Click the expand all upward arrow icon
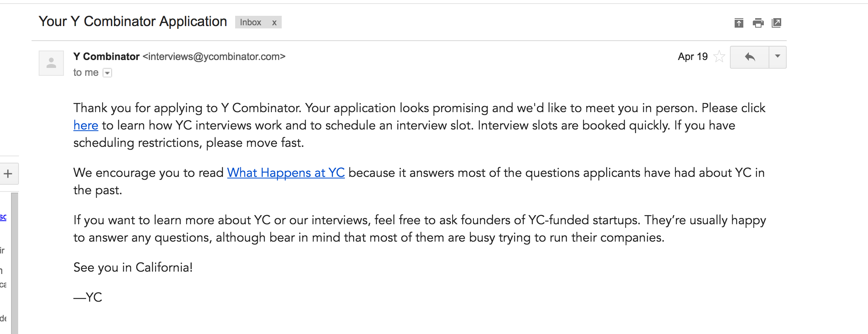This screenshot has height=334, width=868. click(x=739, y=23)
